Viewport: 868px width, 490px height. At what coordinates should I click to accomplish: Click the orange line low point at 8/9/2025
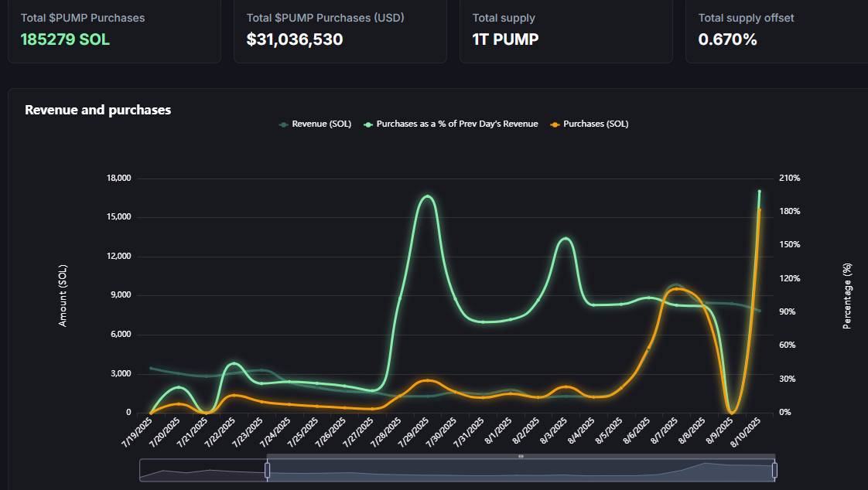(x=732, y=412)
